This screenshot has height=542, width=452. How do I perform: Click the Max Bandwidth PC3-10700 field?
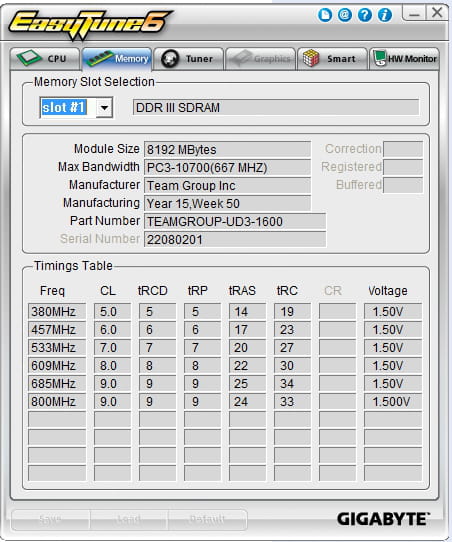pyautogui.click(x=227, y=168)
